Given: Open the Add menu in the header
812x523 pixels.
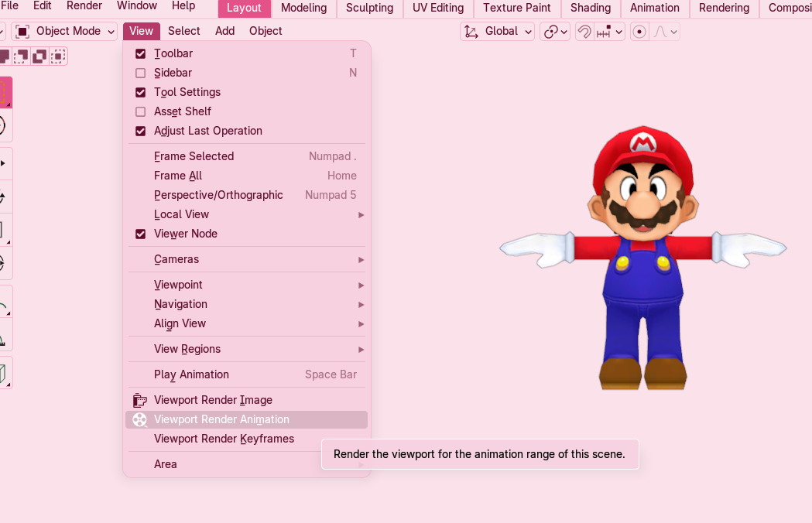Looking at the screenshot, I should (224, 32).
